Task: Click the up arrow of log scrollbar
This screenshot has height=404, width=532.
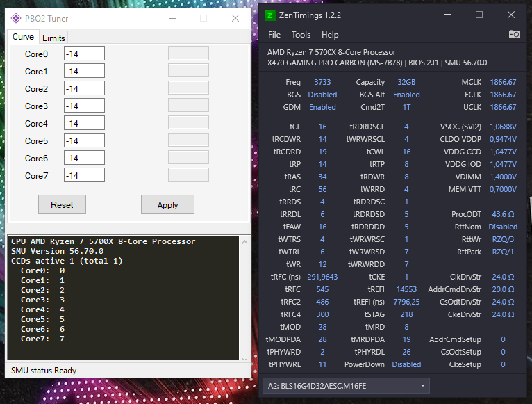Action: click(x=244, y=242)
